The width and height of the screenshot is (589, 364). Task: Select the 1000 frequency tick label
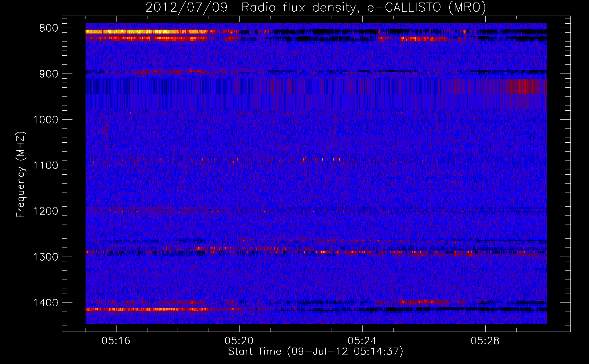[46, 120]
